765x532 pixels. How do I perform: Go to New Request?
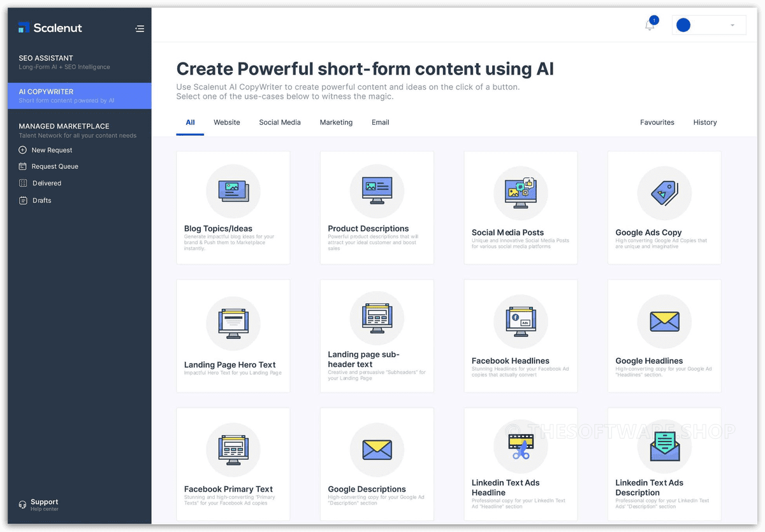point(52,150)
